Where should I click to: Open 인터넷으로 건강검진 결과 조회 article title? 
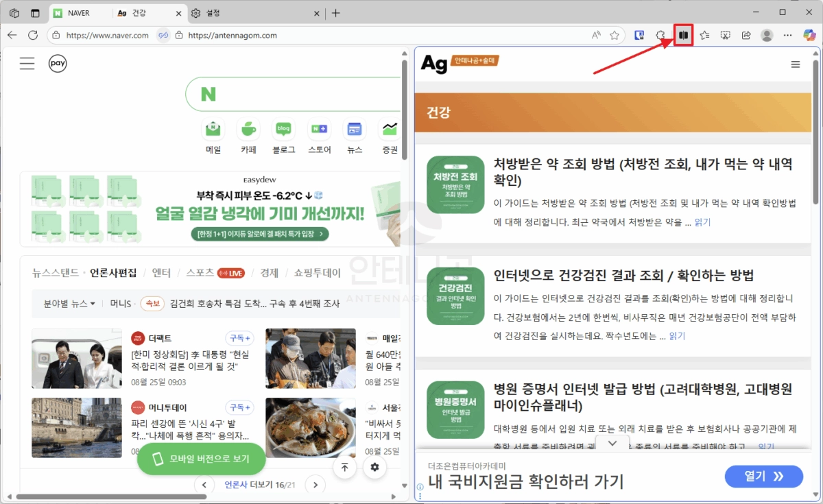point(623,276)
